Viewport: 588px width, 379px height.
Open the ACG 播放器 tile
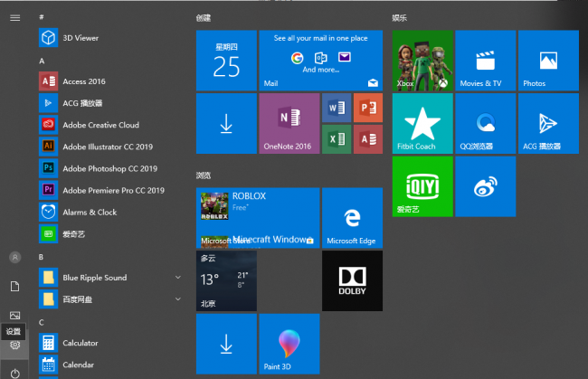[548, 123]
